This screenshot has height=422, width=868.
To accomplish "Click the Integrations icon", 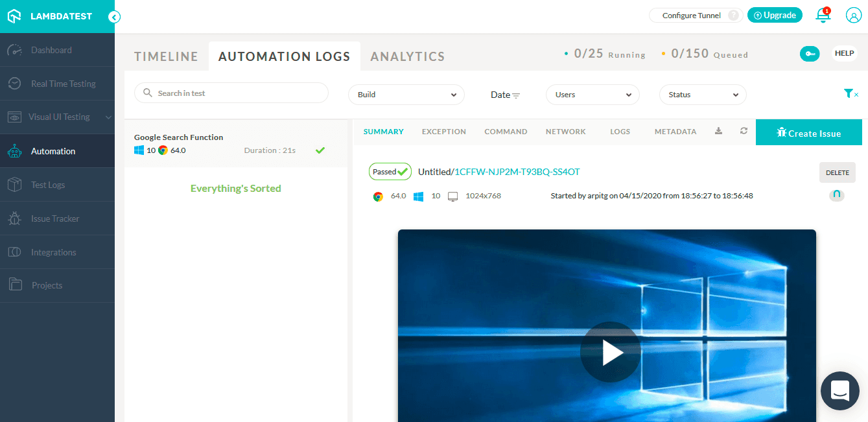I will click(14, 252).
